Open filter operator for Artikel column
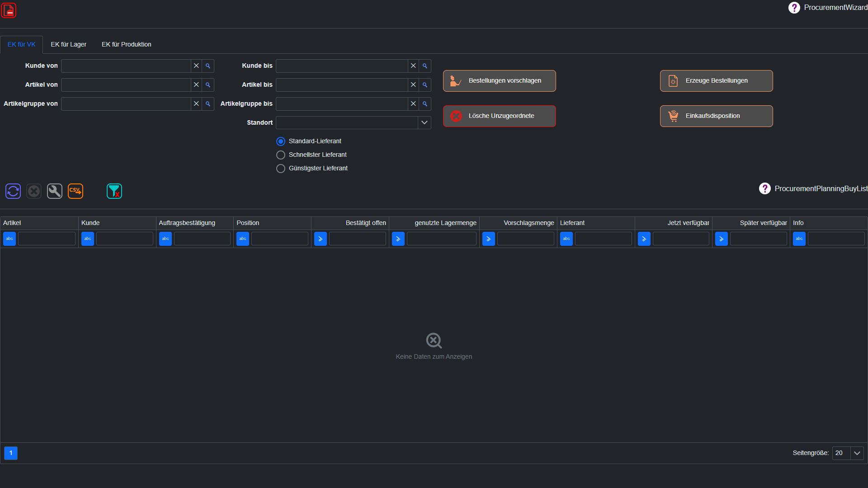The width and height of the screenshot is (868, 488). click(9, 239)
